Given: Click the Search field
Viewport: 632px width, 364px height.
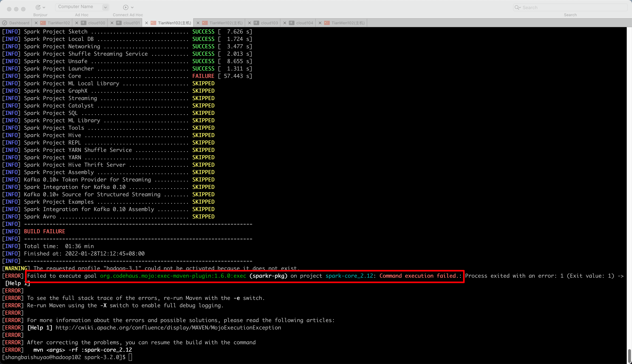Looking at the screenshot, I should (x=570, y=8).
